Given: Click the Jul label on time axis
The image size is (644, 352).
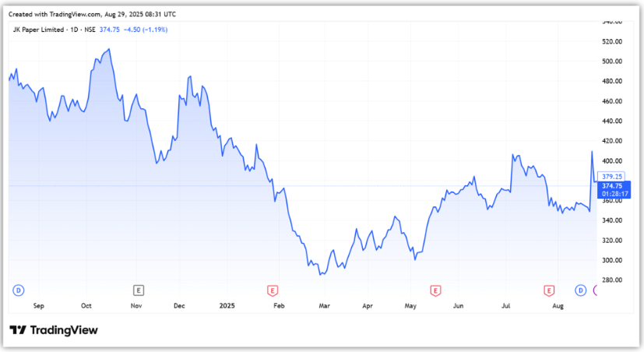Looking at the screenshot, I should pyautogui.click(x=506, y=307).
